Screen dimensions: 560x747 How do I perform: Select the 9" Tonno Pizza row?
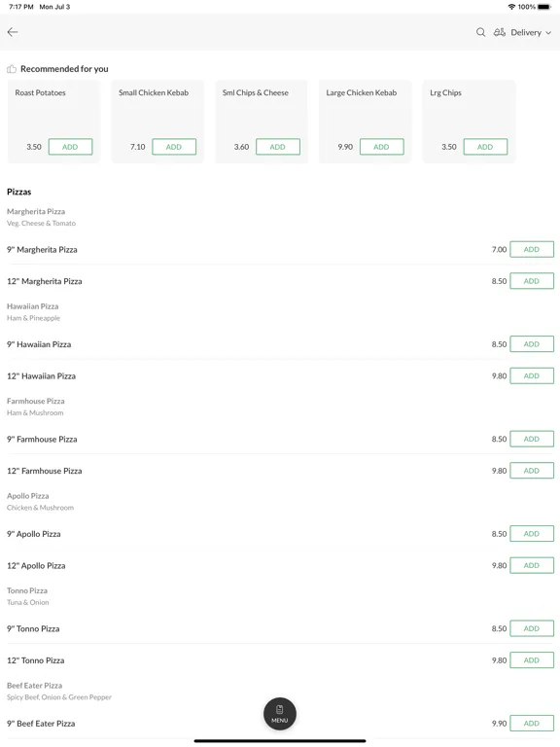tap(280, 629)
